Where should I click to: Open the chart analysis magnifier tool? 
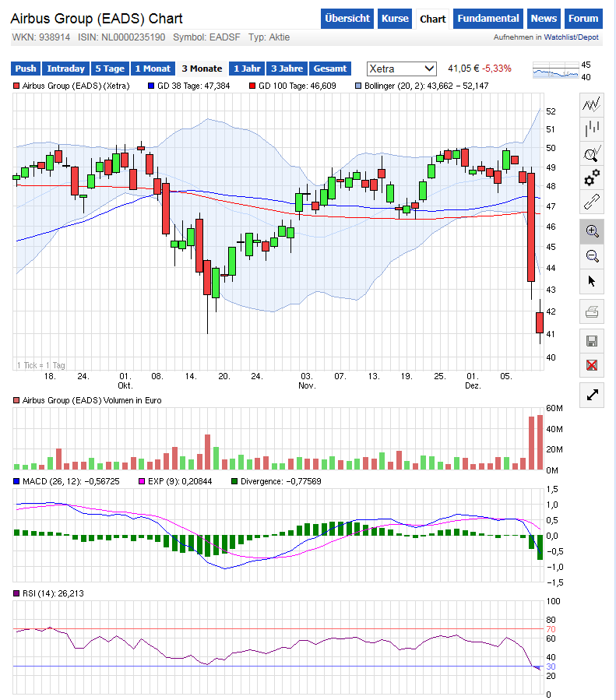tap(591, 153)
